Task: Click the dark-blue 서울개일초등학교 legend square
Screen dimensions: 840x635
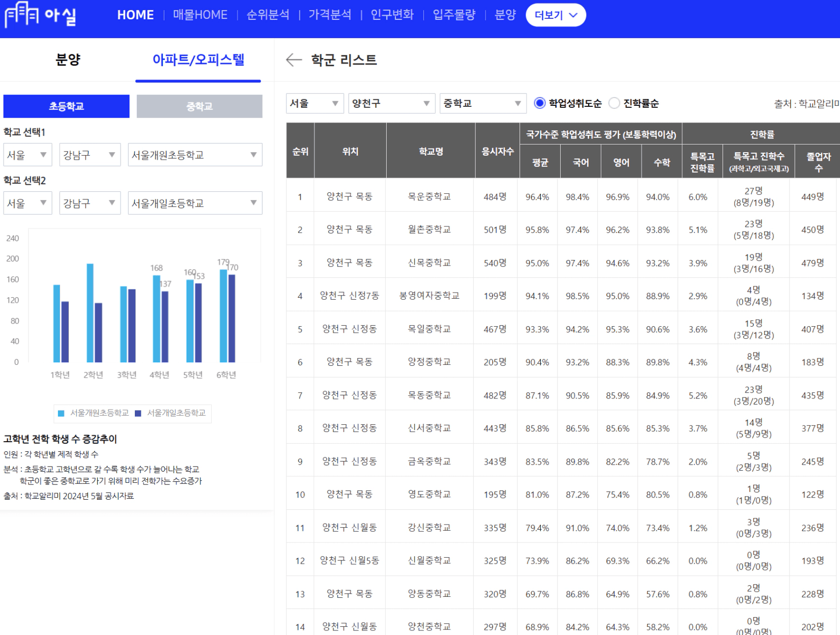Action: tap(138, 413)
